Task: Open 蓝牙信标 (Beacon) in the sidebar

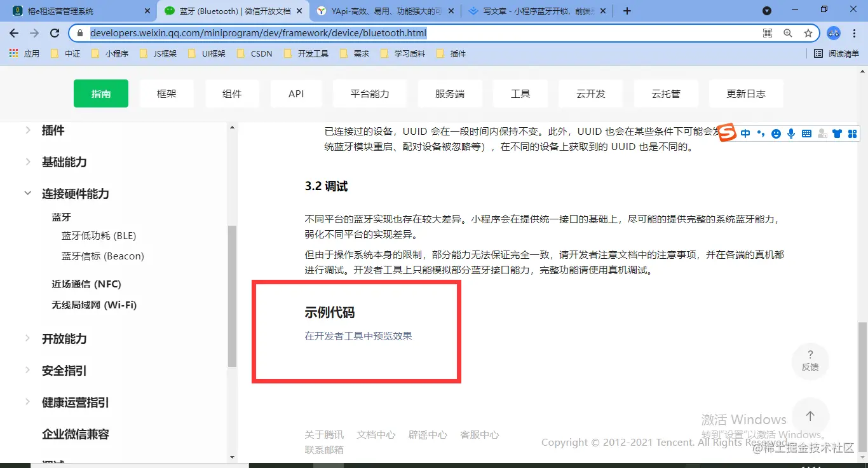Action: (x=103, y=256)
